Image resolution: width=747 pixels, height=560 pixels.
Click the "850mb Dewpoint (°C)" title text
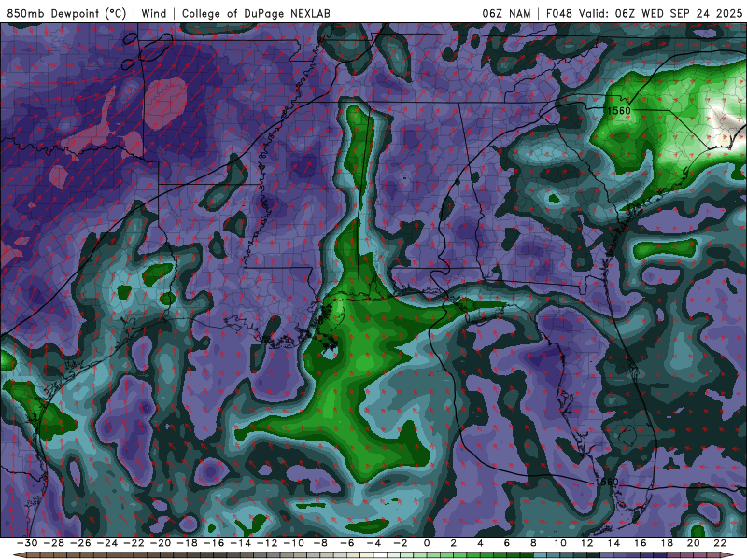coord(66,14)
